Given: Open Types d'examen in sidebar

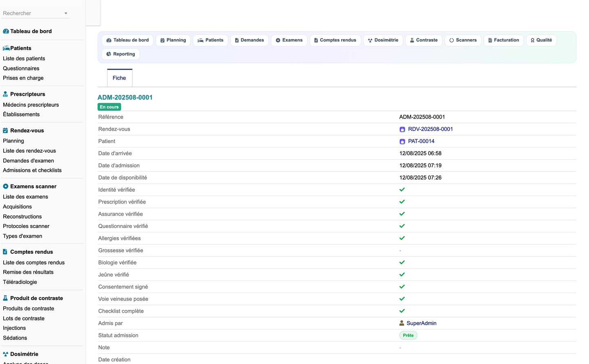Looking at the screenshot, I should click(x=22, y=236).
